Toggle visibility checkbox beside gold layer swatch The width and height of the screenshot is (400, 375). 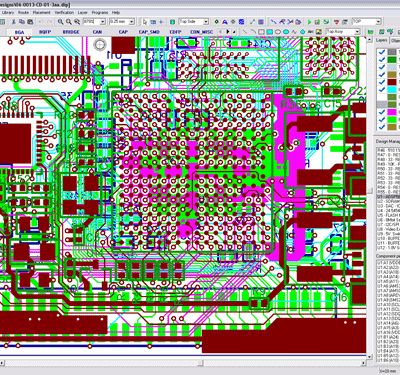pos(382,75)
